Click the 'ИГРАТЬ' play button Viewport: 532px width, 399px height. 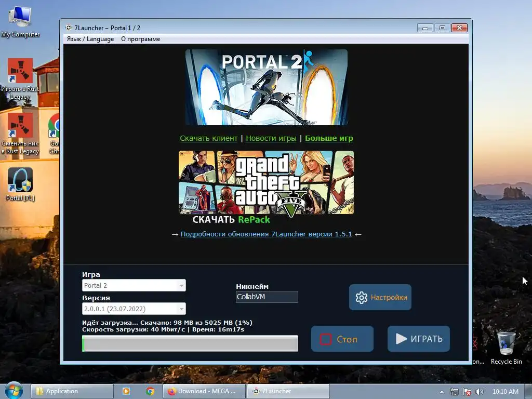pyautogui.click(x=419, y=339)
